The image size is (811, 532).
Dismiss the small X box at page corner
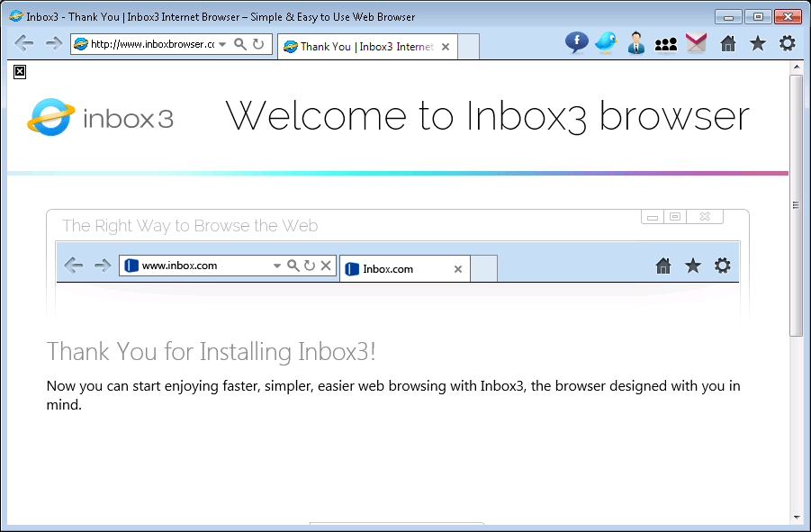point(20,72)
